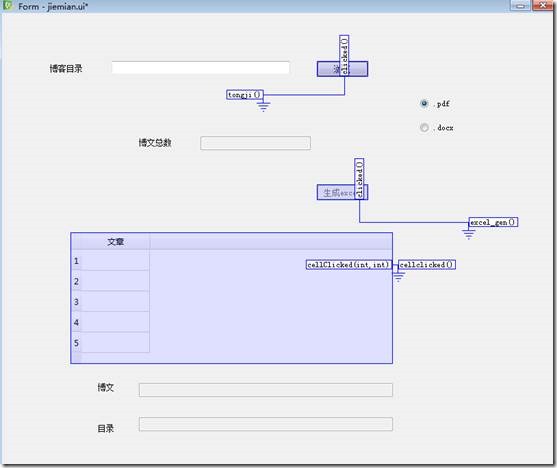Click the 生成excel button
The height and width of the screenshot is (468, 557).
(x=342, y=192)
